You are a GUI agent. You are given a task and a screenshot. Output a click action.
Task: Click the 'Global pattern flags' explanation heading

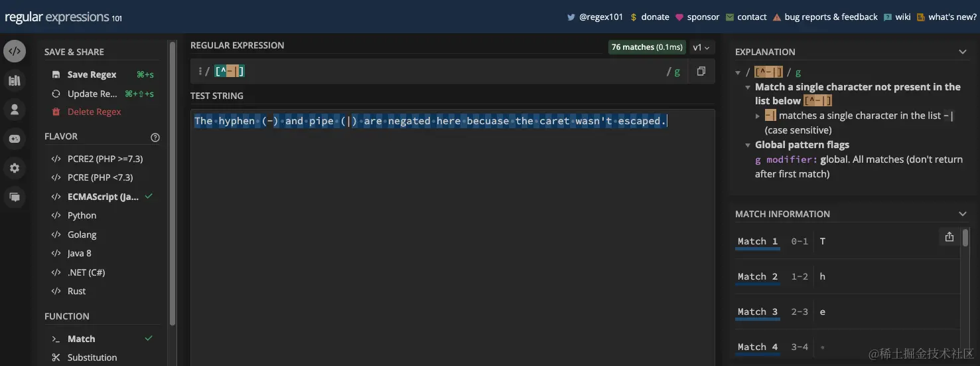[x=802, y=145]
